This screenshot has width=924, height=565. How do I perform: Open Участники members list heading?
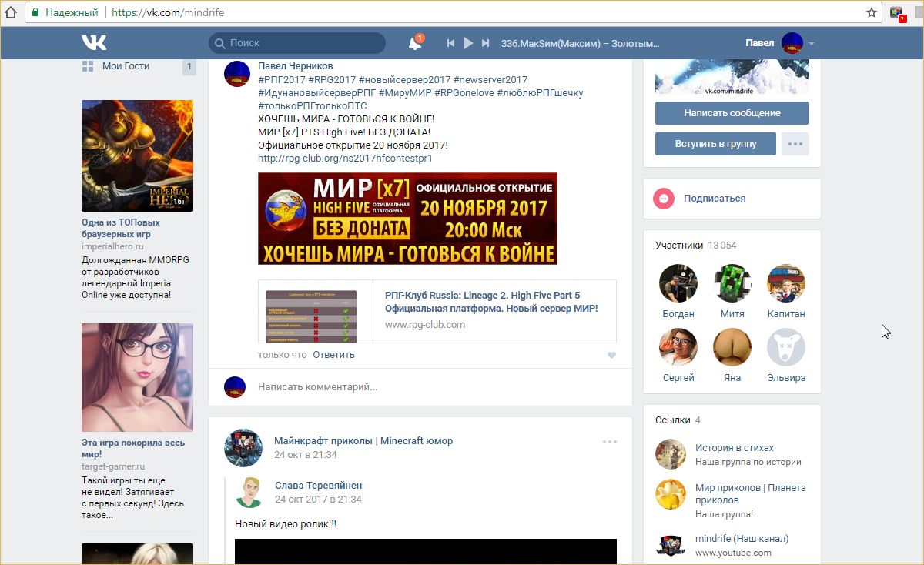[x=679, y=246]
